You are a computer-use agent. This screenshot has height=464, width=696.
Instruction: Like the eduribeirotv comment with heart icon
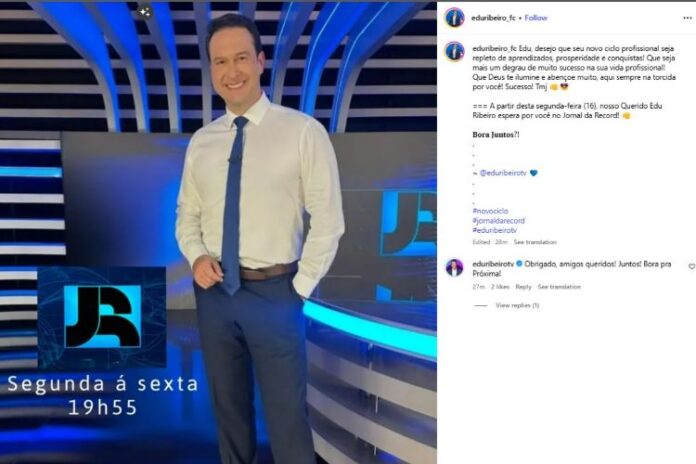pos(692,266)
